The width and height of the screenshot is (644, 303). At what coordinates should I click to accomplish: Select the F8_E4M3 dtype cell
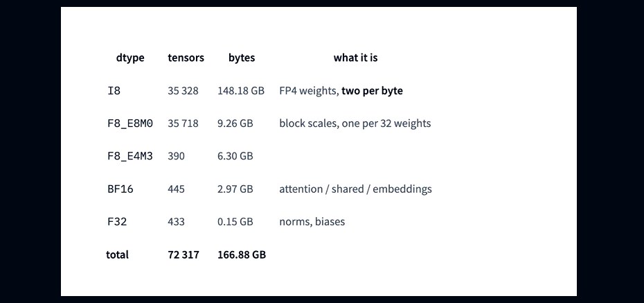[x=129, y=156]
